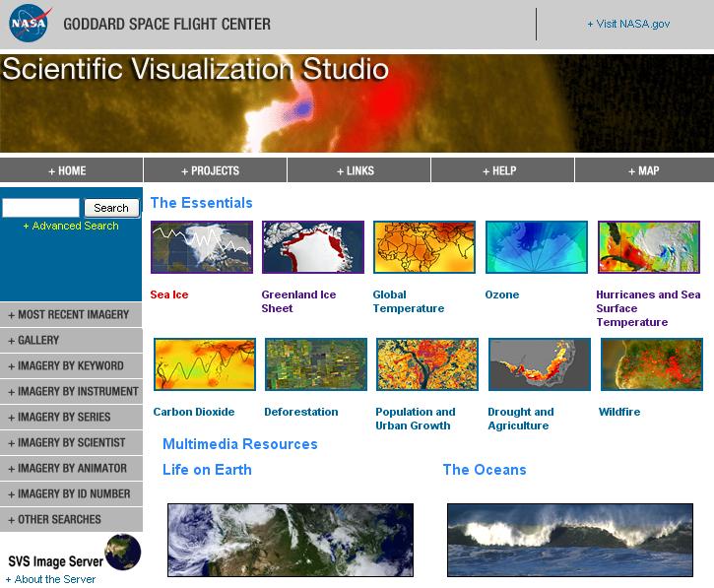Screen dimensions: 714x588
Task: Open the Ozone thumbnail image
Action: coord(537,247)
